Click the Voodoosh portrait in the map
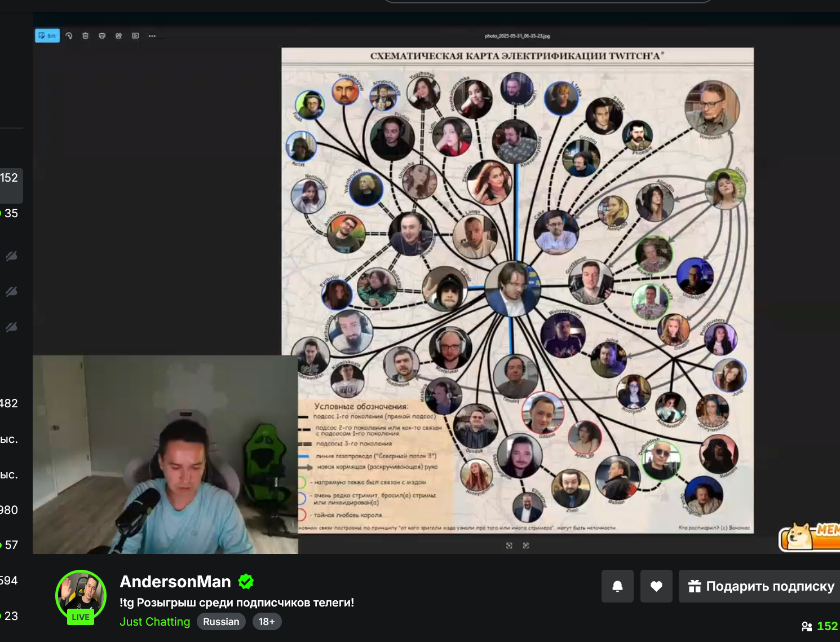The image size is (840, 642). pos(712,108)
